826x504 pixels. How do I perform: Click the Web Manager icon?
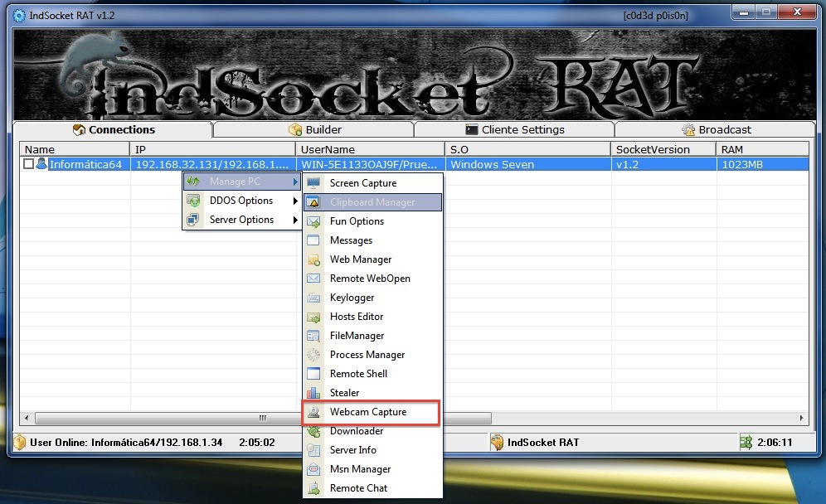tap(313, 259)
